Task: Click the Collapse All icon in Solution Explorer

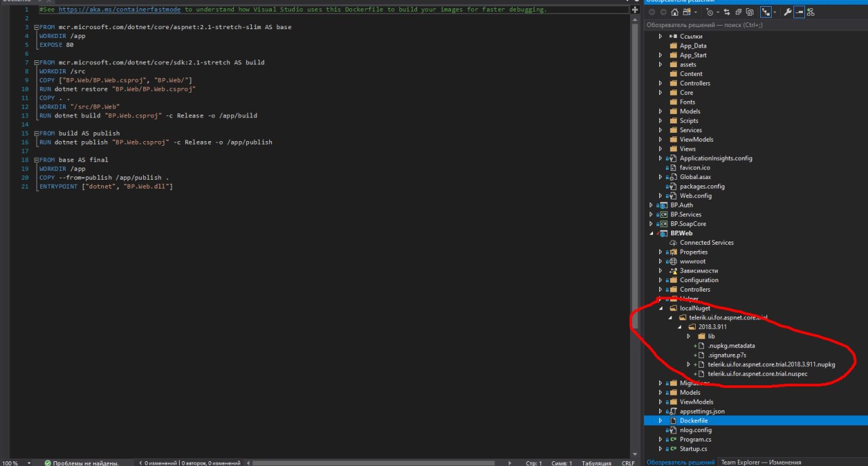Action: (x=738, y=12)
